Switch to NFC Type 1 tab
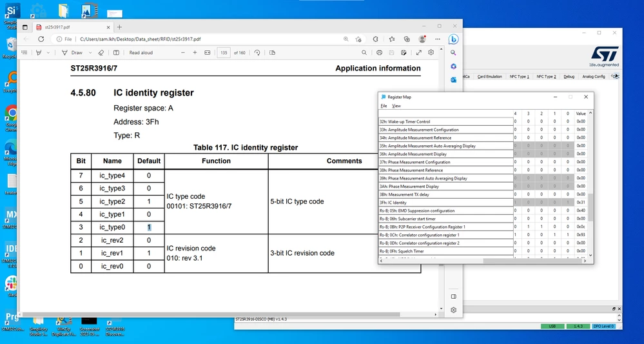 (x=519, y=76)
